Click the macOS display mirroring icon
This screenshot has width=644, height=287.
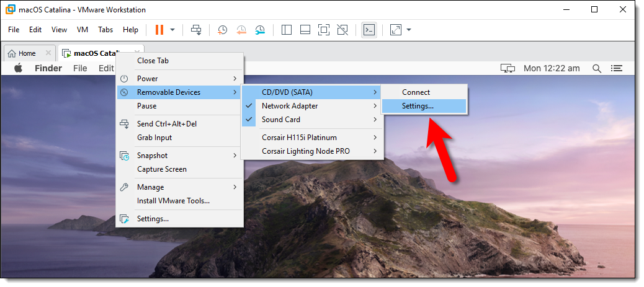pos(508,68)
